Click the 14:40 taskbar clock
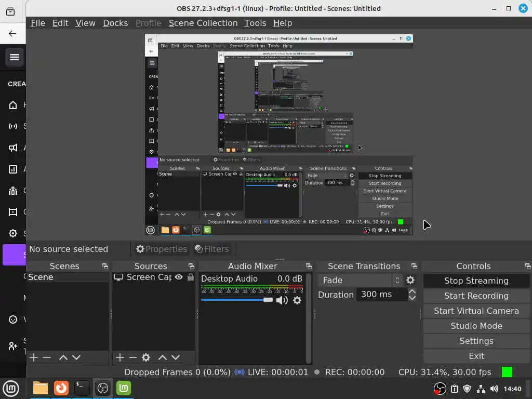Image resolution: width=532 pixels, height=399 pixels. pyautogui.click(x=512, y=389)
